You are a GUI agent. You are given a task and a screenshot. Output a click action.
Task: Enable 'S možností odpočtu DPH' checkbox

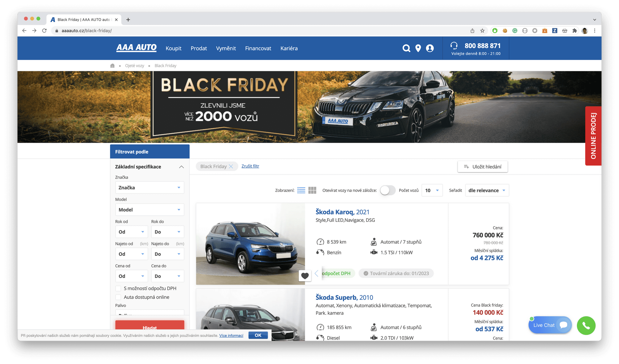point(118,288)
